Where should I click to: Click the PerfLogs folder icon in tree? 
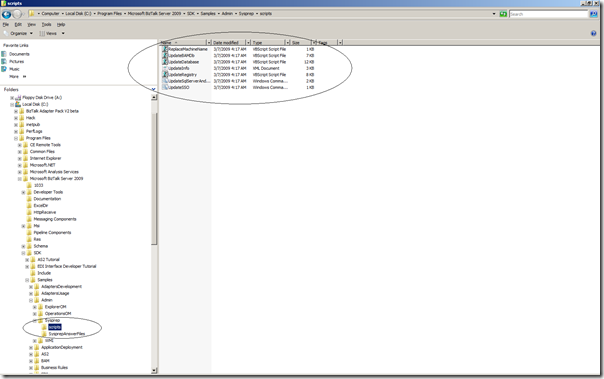tap(22, 131)
